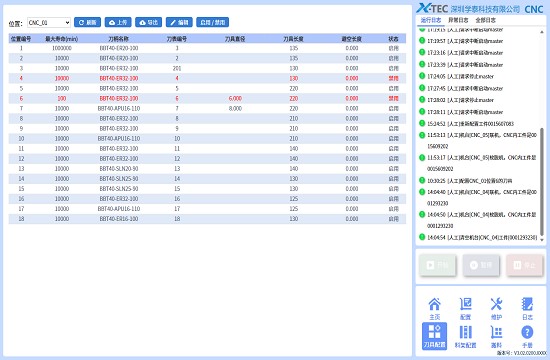Viewport: 550px width, 360px height.
Task: Click the 最大寿命(min) column header
Action: (x=62, y=39)
